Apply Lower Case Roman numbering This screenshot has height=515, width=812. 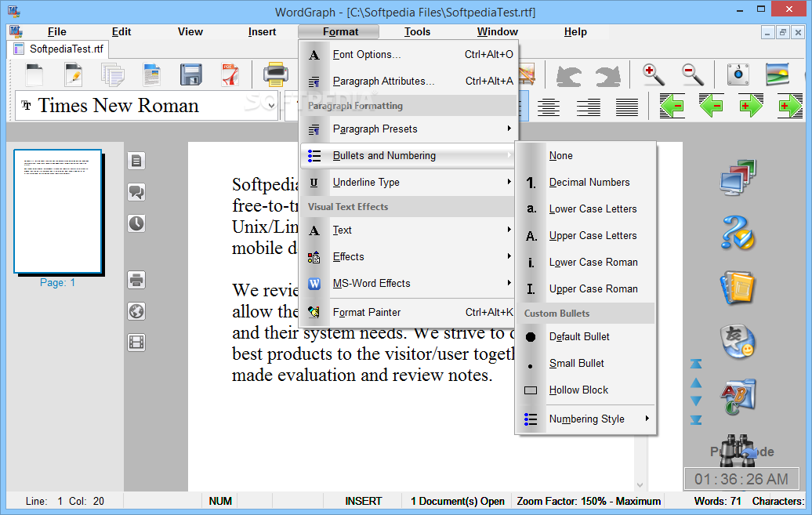586,262
